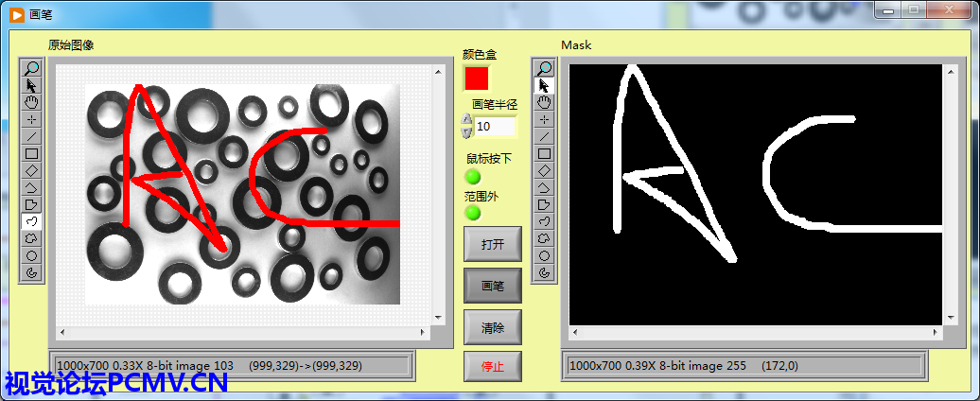This screenshot has width=980, height=401.
Task: Click the 鼠标按下 green indicator light
Action: coord(473,177)
